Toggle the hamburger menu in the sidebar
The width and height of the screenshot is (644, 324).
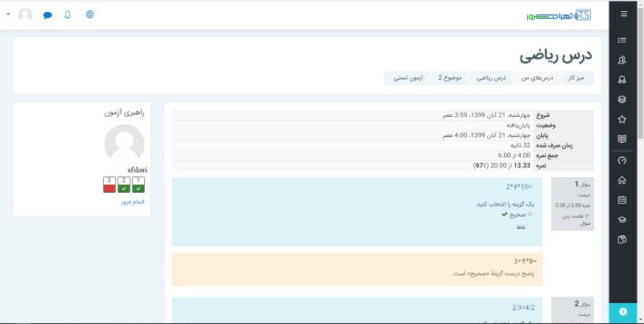pyautogui.click(x=621, y=15)
